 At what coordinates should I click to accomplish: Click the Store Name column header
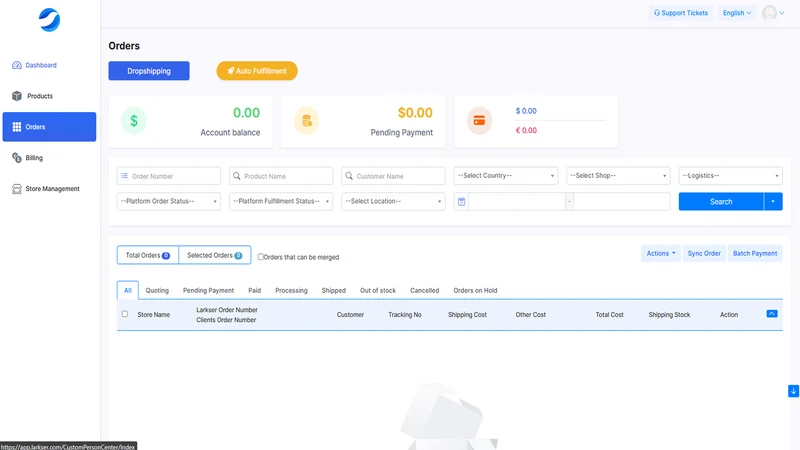(x=154, y=315)
